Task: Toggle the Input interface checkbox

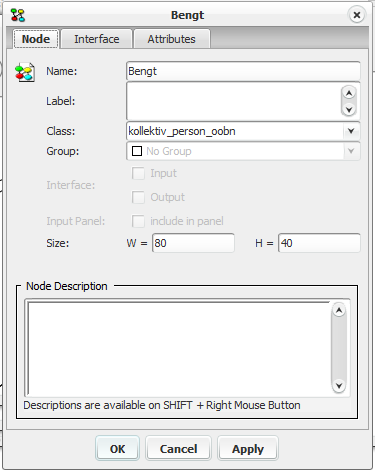Action: (138, 173)
